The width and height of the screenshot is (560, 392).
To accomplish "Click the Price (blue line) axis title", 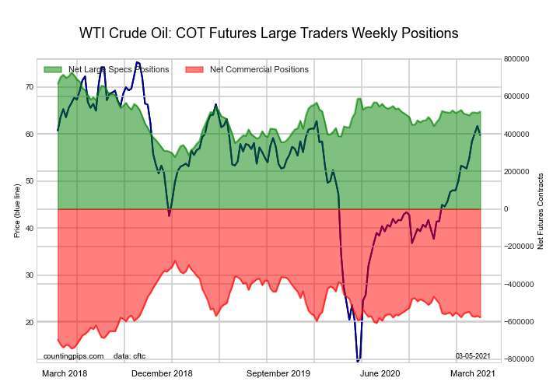I will click(17, 211).
